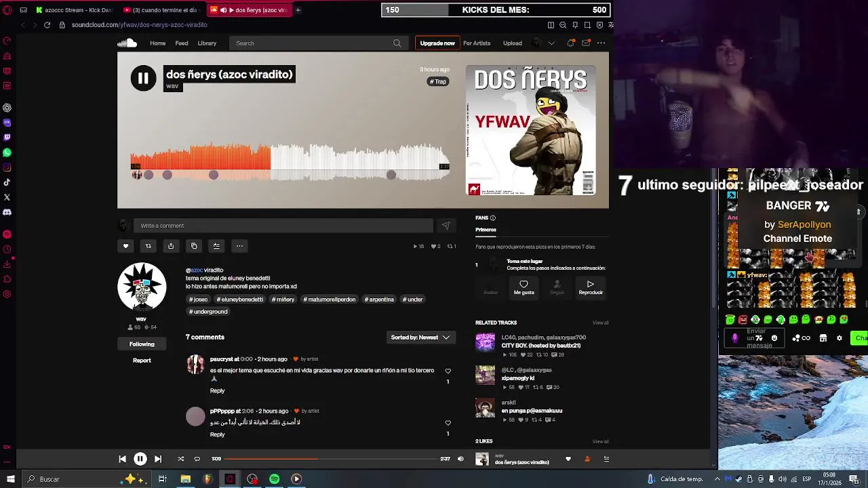Open the Next Up queue list icon in player
The image size is (868, 488).
tap(606, 459)
